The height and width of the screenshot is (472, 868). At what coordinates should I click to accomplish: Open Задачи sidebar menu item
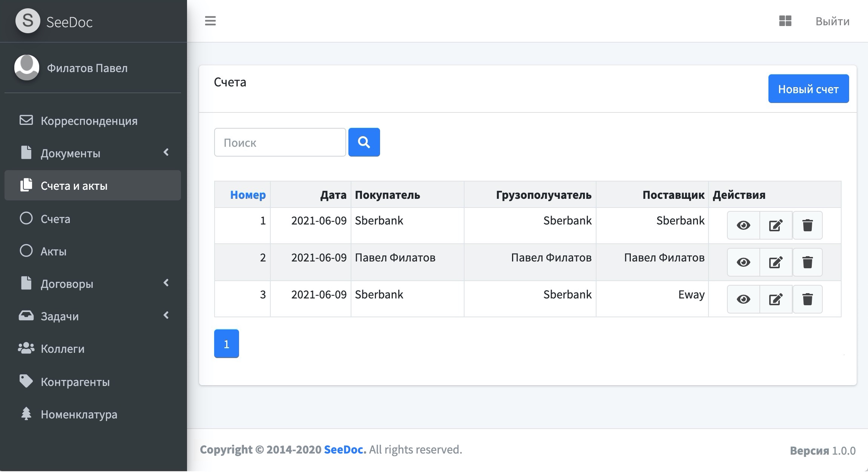pos(93,316)
